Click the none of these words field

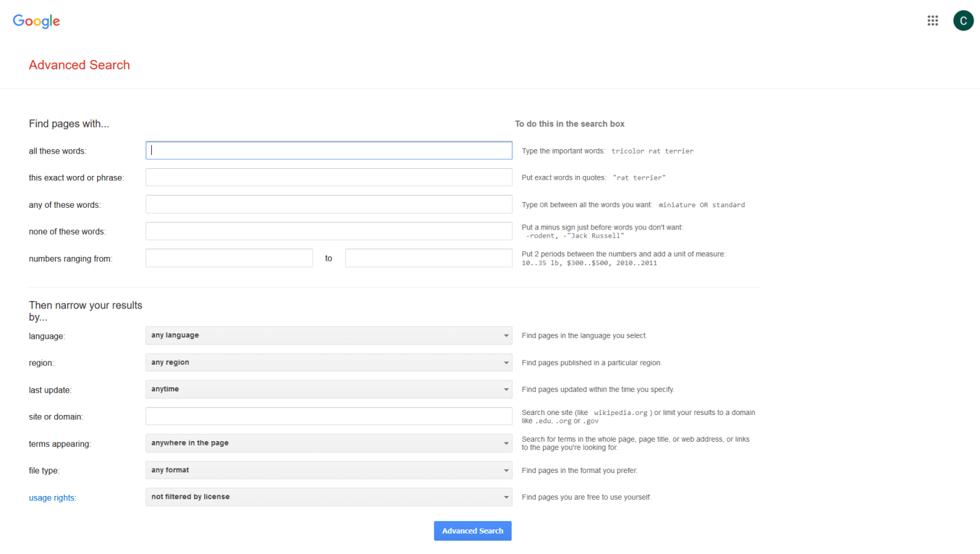[x=329, y=231]
